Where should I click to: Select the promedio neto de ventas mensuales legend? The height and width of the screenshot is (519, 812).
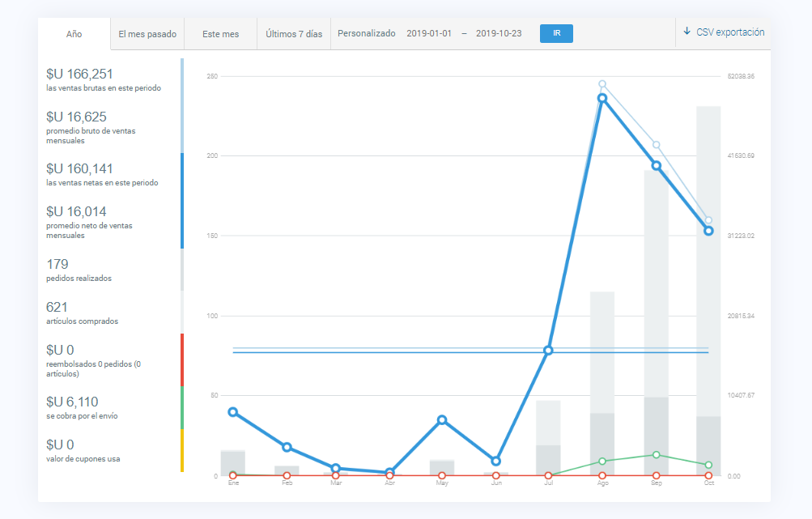coord(104,222)
